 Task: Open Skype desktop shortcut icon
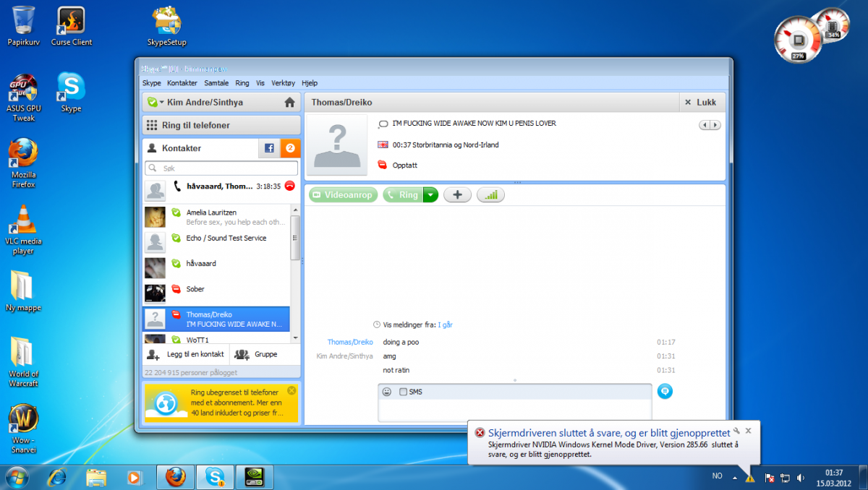click(71, 93)
